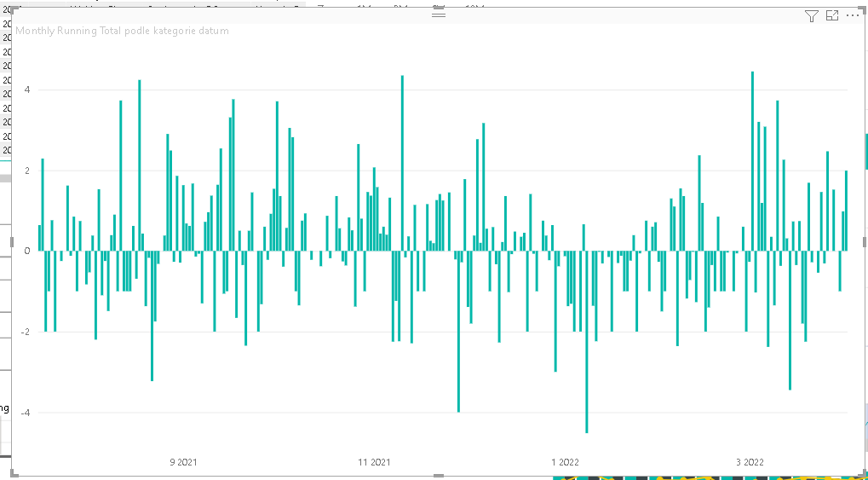
Task: Select the tallest bar just right of the 3 2022 label
Action: click(x=752, y=161)
